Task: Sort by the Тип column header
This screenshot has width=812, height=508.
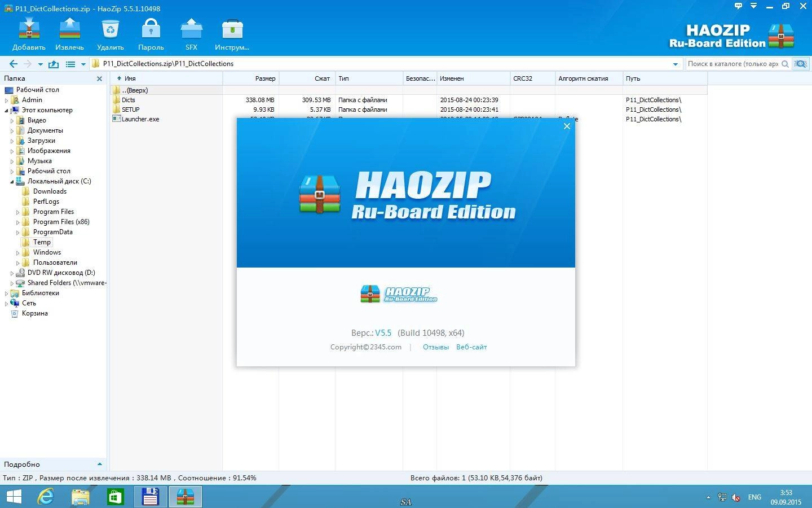Action: tap(369, 78)
